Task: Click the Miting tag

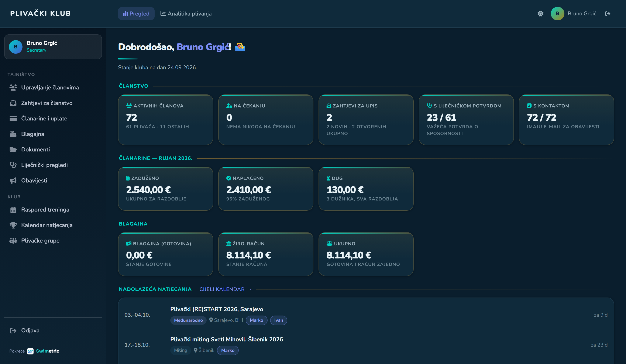Action: pos(180,350)
